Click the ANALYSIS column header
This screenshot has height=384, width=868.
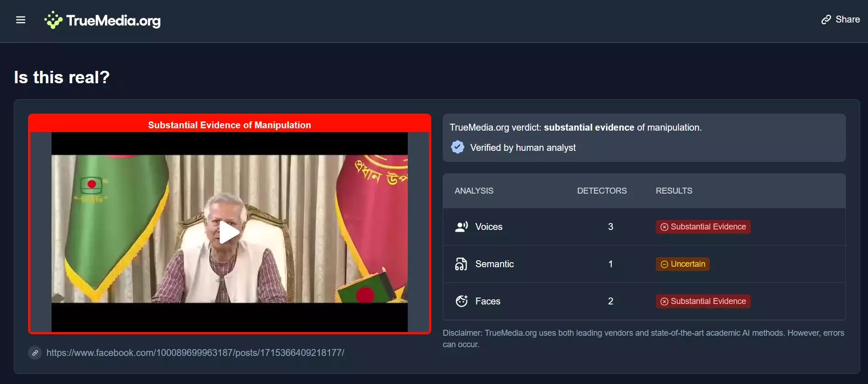[x=474, y=191]
